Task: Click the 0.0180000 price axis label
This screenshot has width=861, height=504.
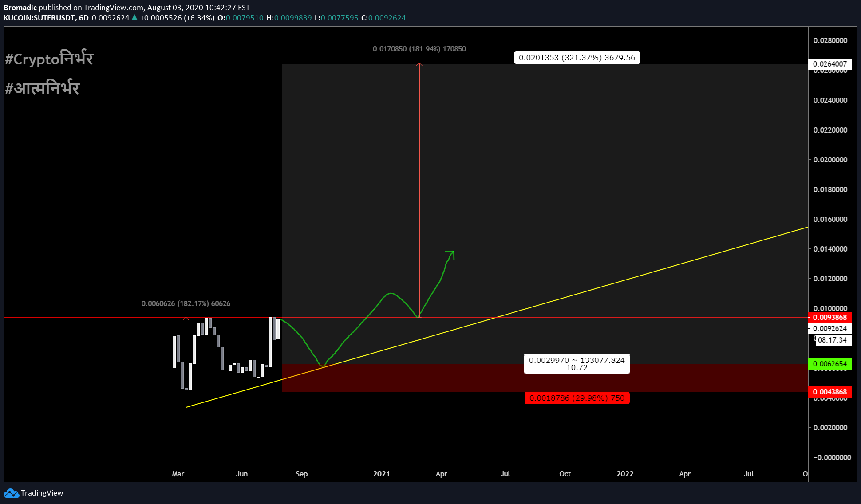Action: tap(830, 189)
